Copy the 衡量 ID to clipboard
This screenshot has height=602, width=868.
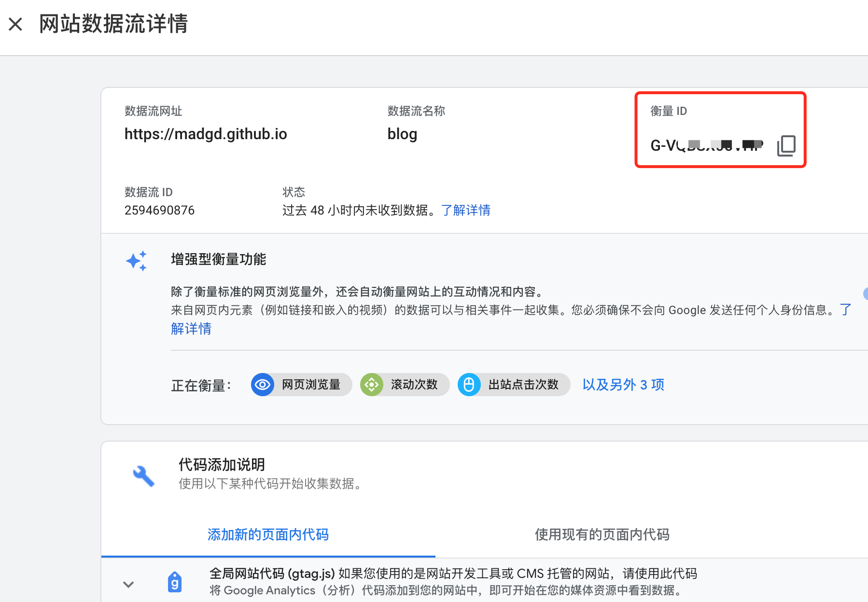(x=786, y=145)
